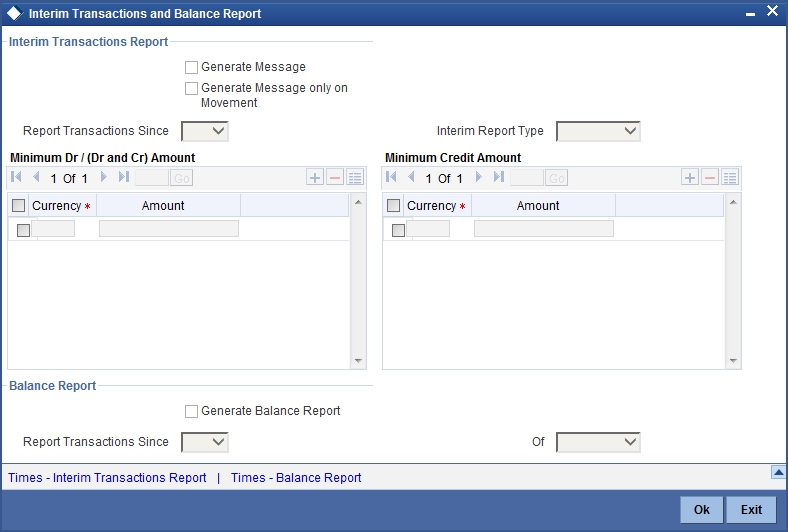Delete row in Minimum Credit Amount grid

710,177
